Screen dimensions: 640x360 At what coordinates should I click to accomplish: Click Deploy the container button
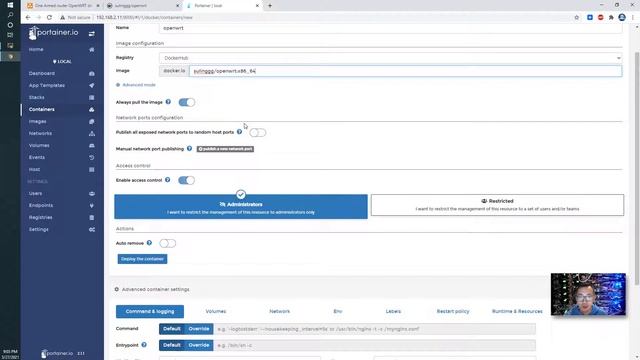coord(142,259)
